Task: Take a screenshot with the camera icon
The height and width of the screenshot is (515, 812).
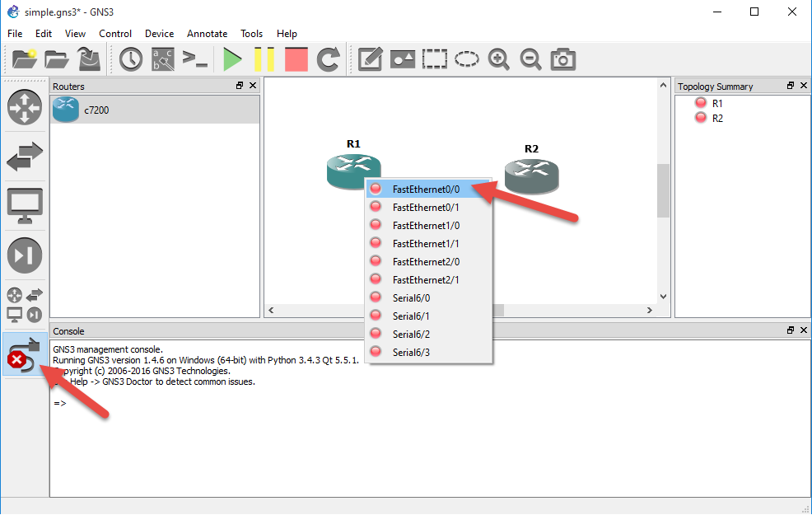Action: coord(563,59)
